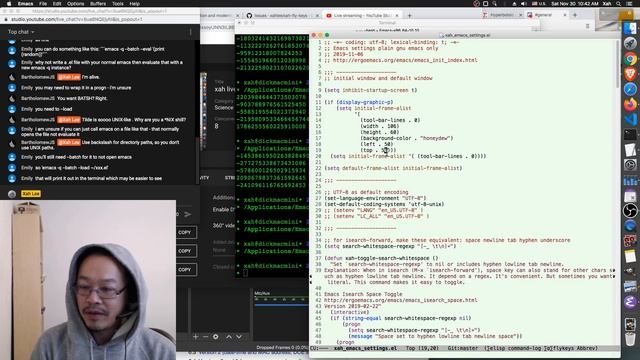Click xah_emacs_settings.el name in mode line

tap(365, 348)
